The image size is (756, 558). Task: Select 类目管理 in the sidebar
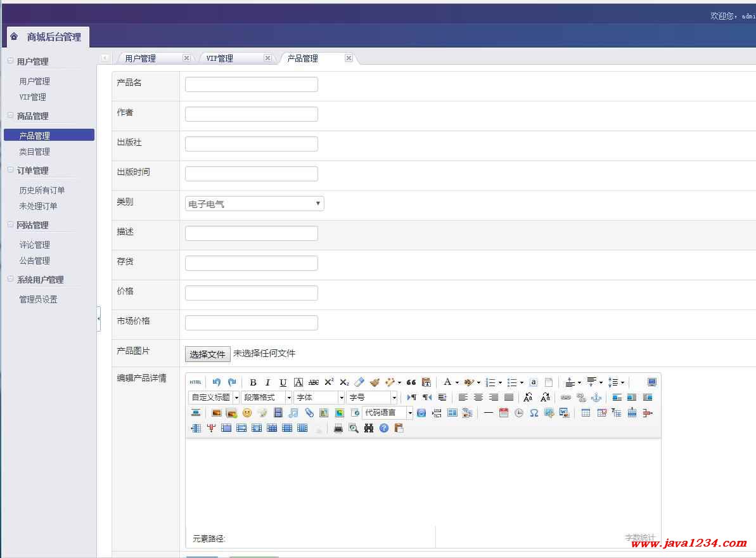coord(34,152)
